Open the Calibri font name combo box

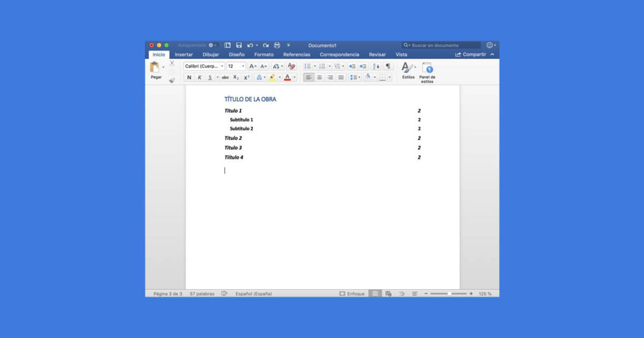click(x=204, y=66)
